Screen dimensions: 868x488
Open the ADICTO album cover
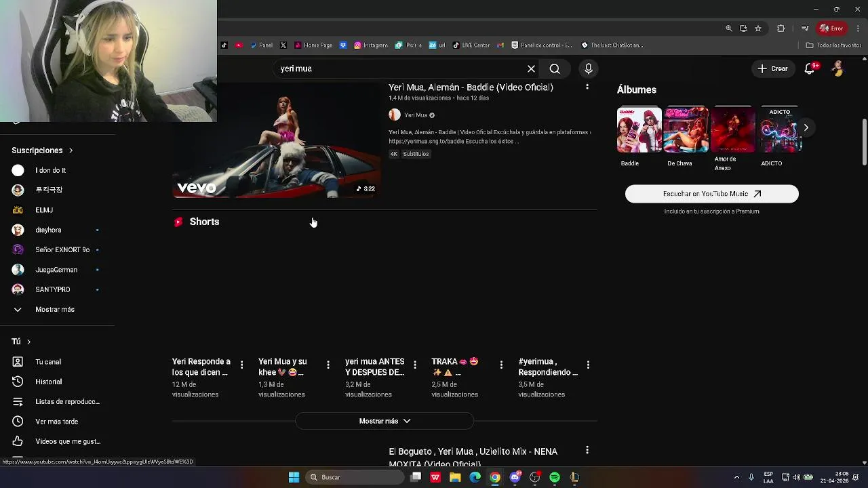(x=780, y=129)
